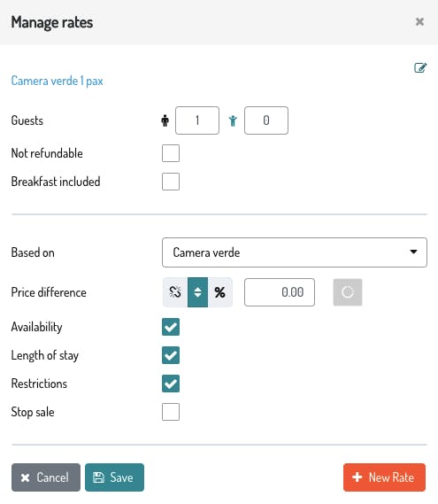
Task: Disable the Length of stay checkbox
Action: (171, 355)
